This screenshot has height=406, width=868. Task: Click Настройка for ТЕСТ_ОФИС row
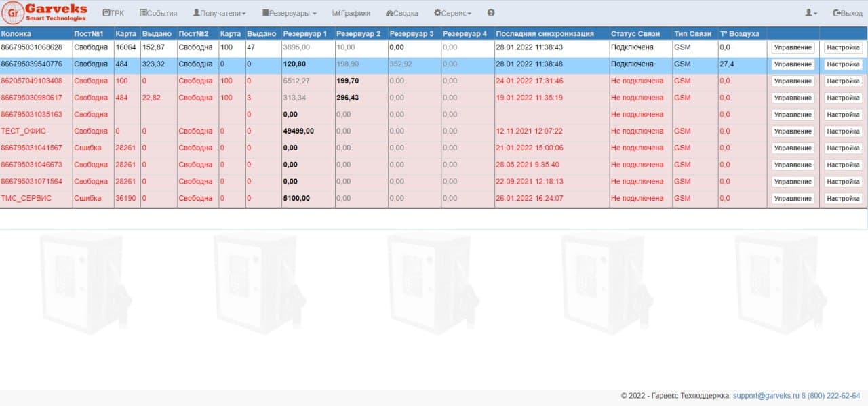point(843,131)
